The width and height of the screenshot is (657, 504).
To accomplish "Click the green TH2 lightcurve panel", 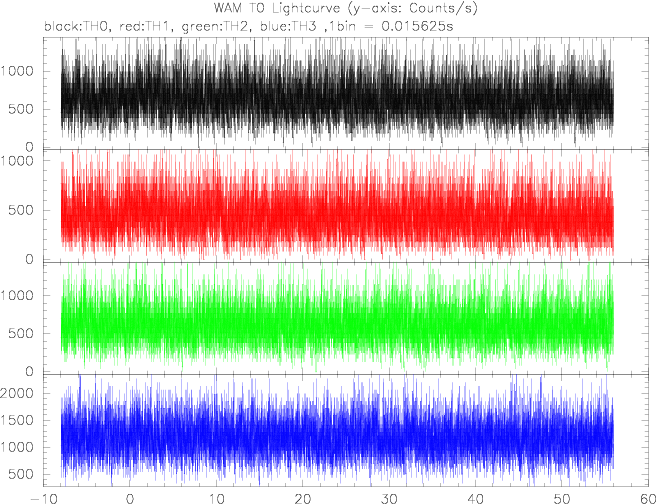I will 347,318.
